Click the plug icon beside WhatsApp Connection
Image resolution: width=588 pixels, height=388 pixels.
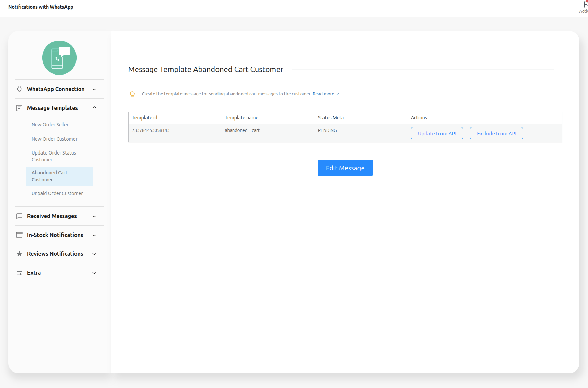20,89
